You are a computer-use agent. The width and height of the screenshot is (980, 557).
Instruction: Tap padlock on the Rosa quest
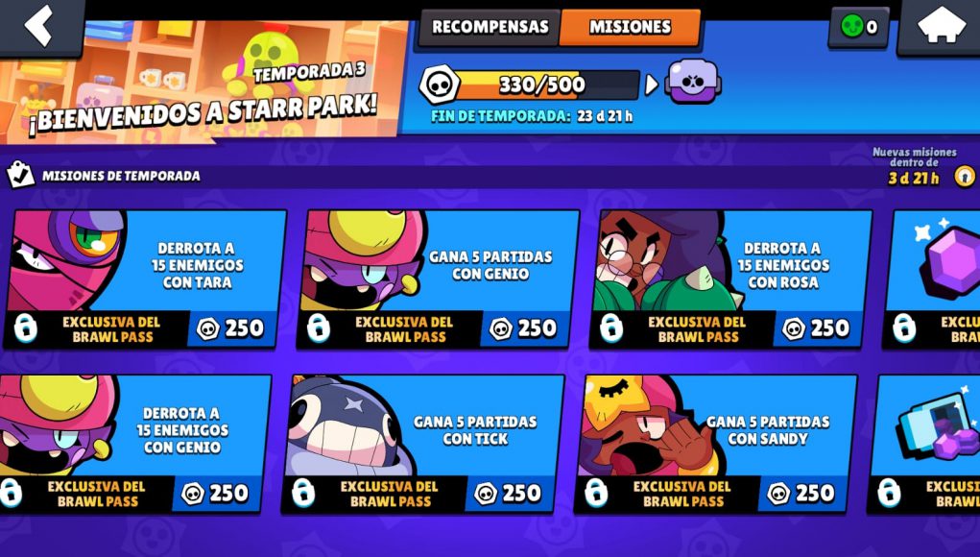click(611, 328)
